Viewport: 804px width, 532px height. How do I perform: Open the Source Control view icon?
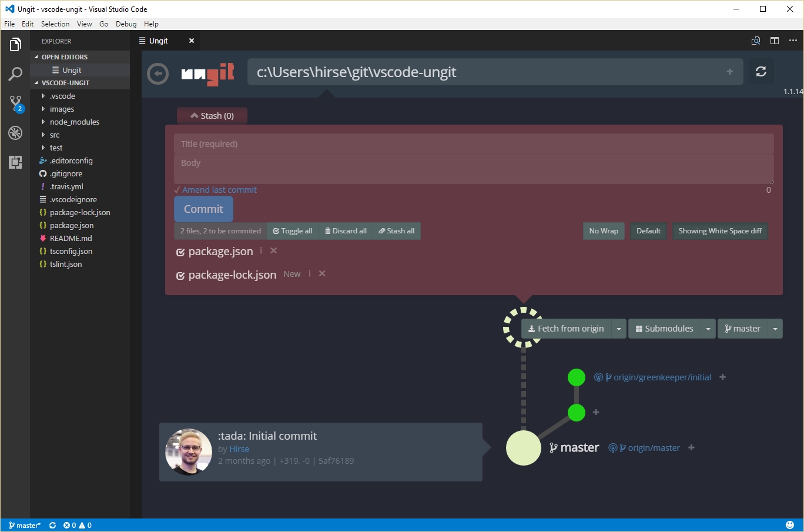point(15,103)
